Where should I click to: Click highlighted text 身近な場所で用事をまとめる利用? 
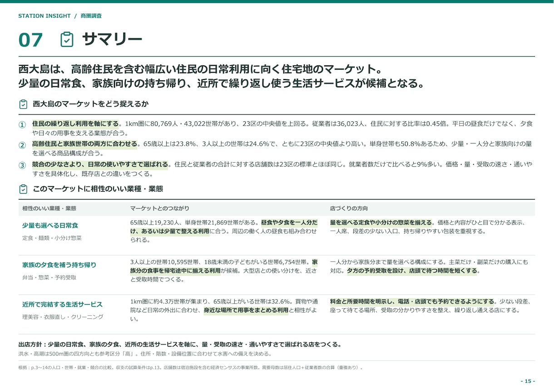[246, 310]
